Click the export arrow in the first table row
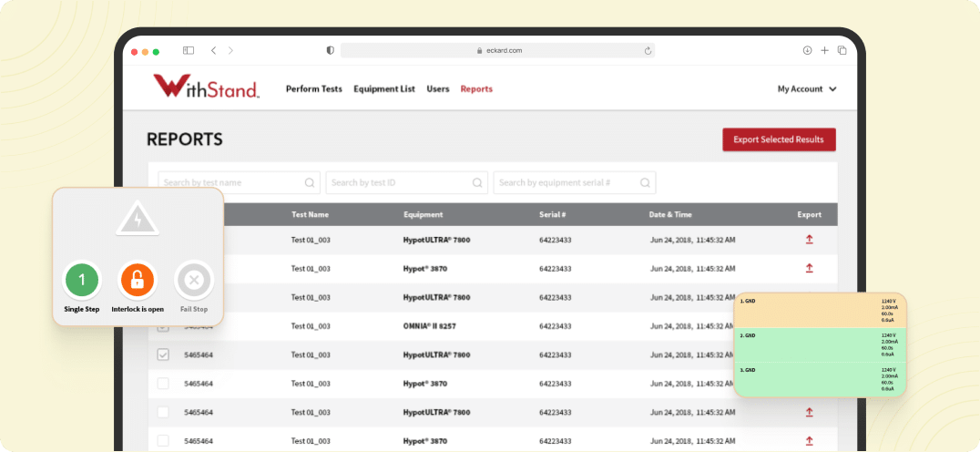980x452 pixels. tap(809, 240)
